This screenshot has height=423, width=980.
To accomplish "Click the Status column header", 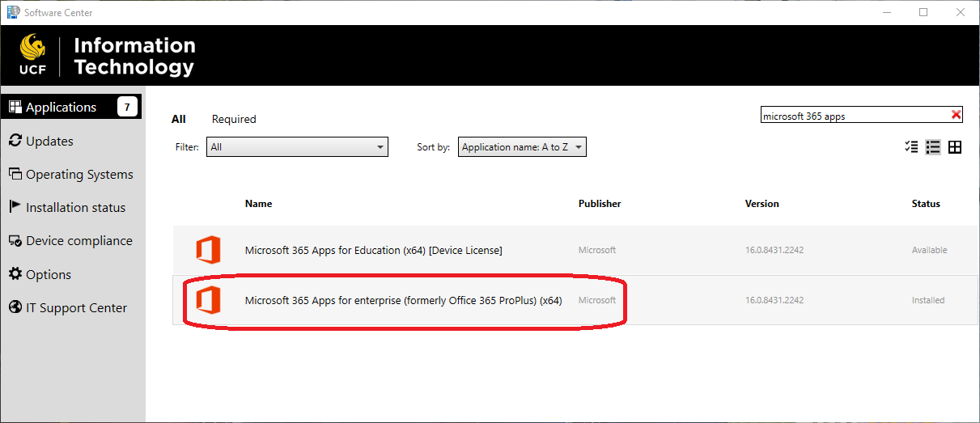I will coord(926,204).
